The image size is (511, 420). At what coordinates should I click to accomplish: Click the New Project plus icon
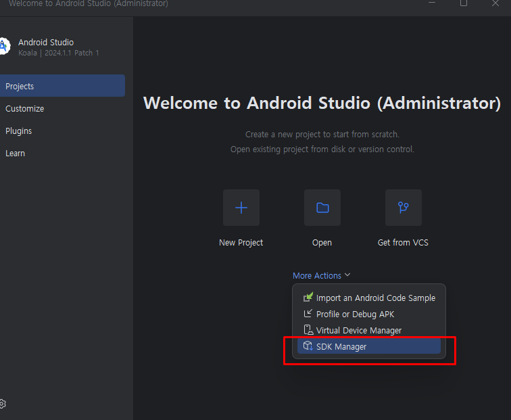(241, 208)
